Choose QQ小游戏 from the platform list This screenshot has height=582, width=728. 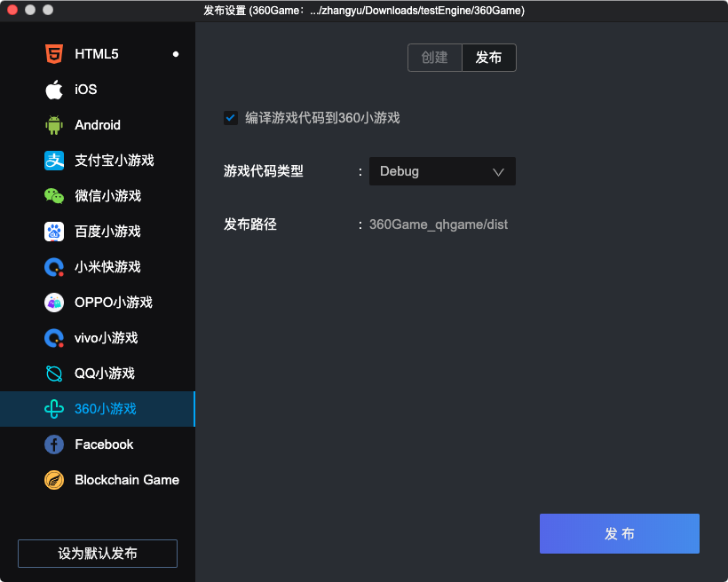pos(104,374)
